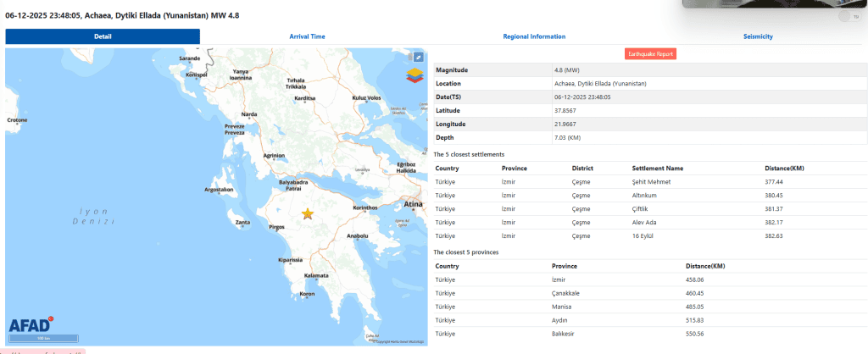Click the map fullscreen expand icon
Image resolution: width=868 pixels, height=354 pixels.
click(x=419, y=57)
